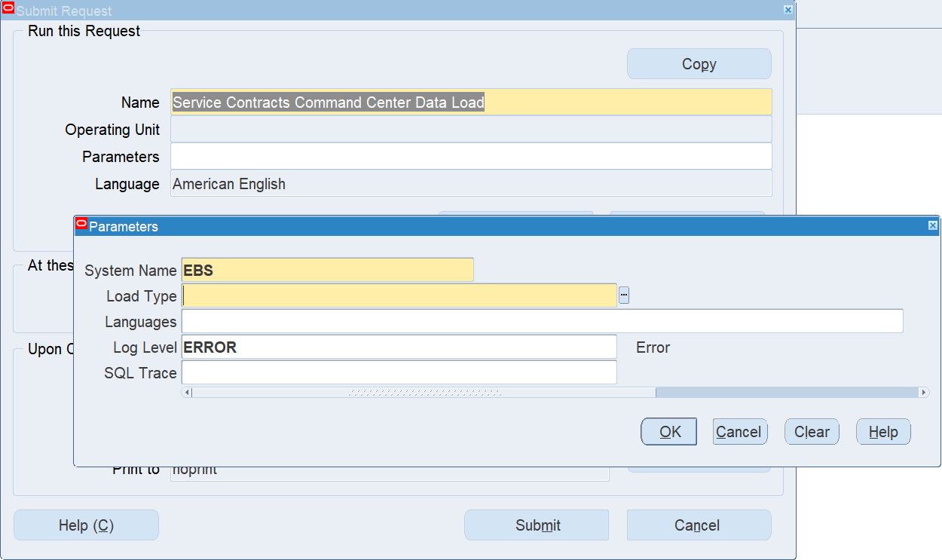Click the OK button in Parameters
This screenshot has height=560, width=942.
point(669,432)
